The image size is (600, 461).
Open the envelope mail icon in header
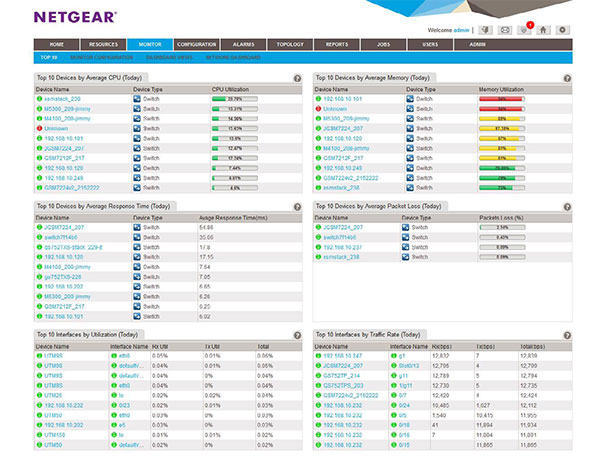(x=505, y=30)
